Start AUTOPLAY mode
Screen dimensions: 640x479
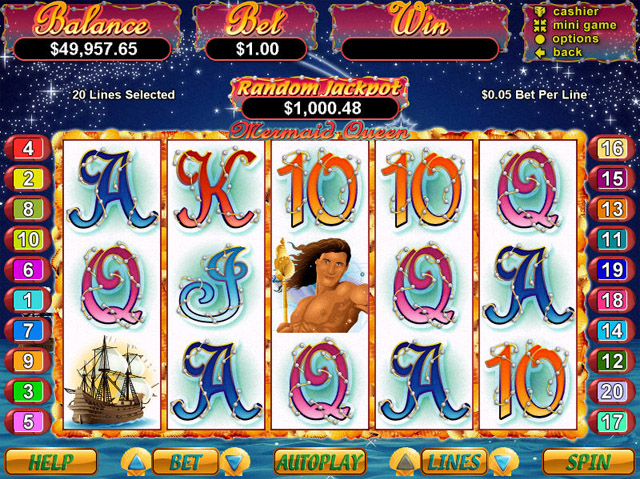click(x=320, y=462)
